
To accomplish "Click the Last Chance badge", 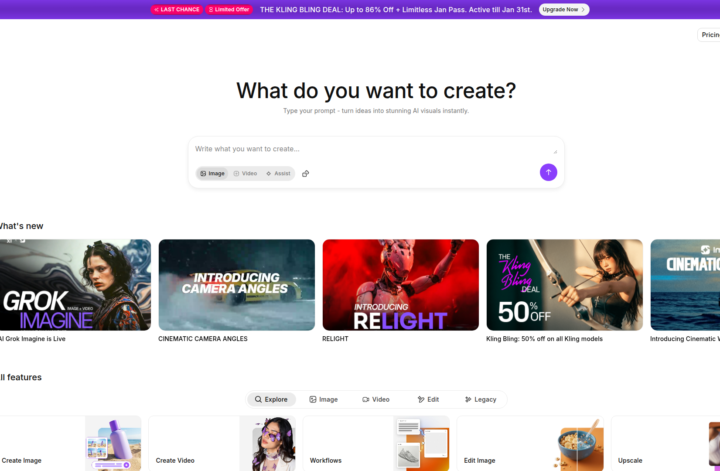I will [x=177, y=9].
